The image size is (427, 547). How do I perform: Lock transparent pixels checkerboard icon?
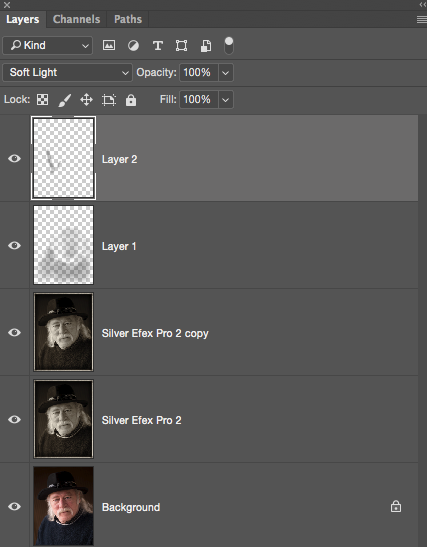point(43,100)
